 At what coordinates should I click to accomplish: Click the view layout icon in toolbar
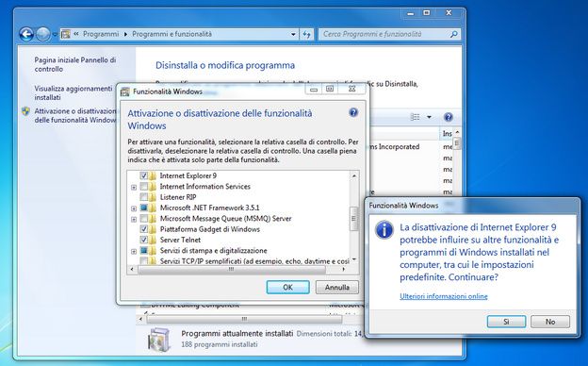point(416,117)
